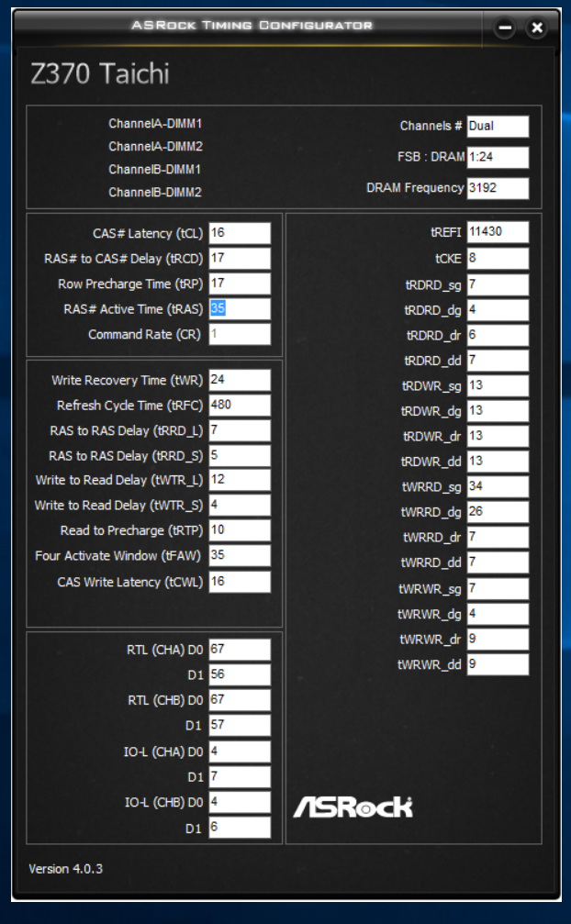Viewport: 571px width, 924px height.
Task: Click the RTL (CHA) D0 field
Action: (x=240, y=650)
